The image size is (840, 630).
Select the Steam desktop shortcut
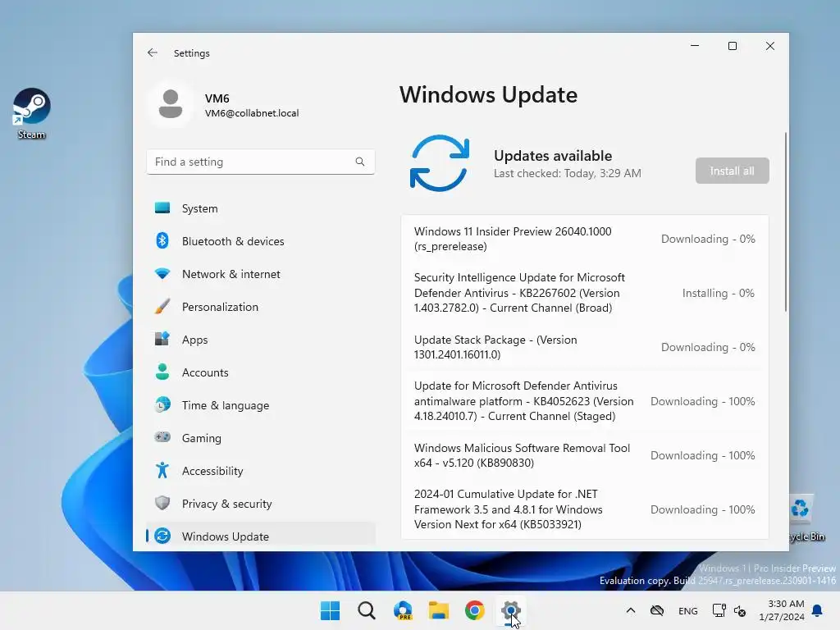(32, 113)
